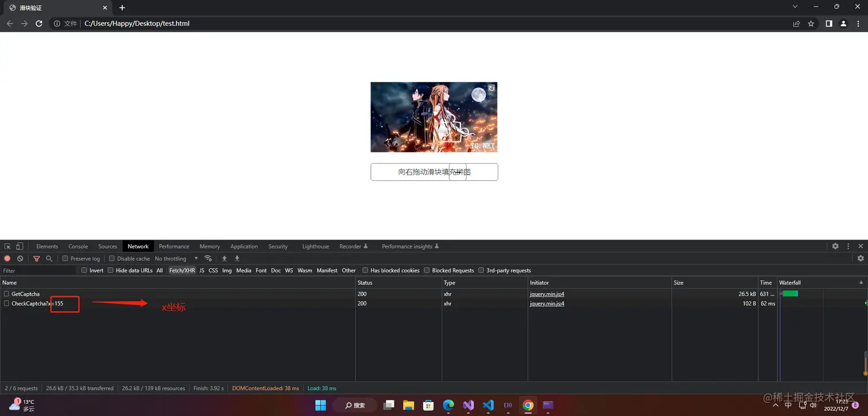
Task: Refresh the captcha image
Action: point(491,88)
